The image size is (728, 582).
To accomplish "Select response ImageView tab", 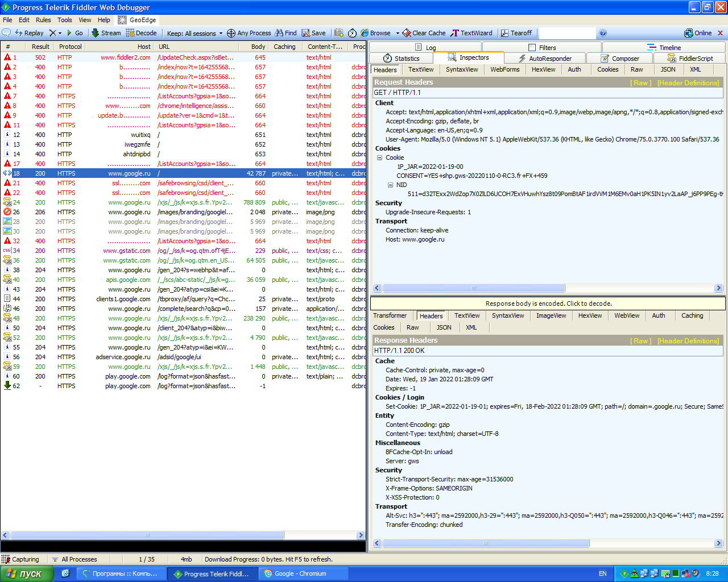I will [x=551, y=315].
